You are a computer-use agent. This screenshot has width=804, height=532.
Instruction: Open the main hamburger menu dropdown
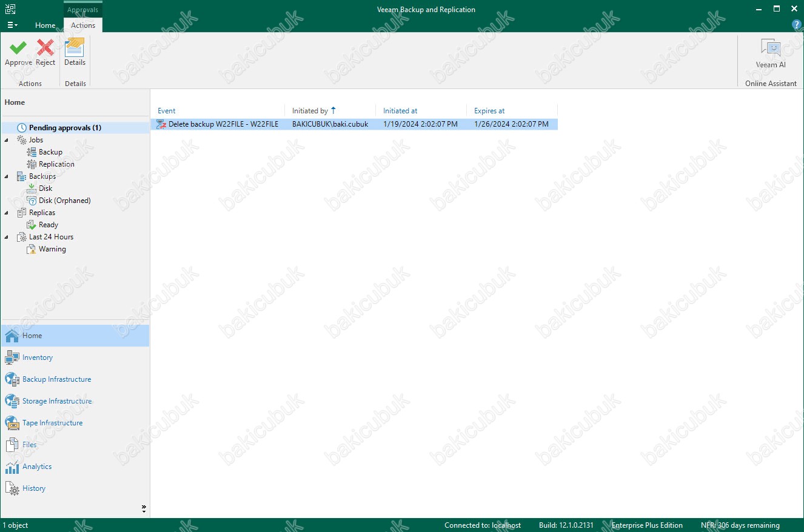point(12,25)
